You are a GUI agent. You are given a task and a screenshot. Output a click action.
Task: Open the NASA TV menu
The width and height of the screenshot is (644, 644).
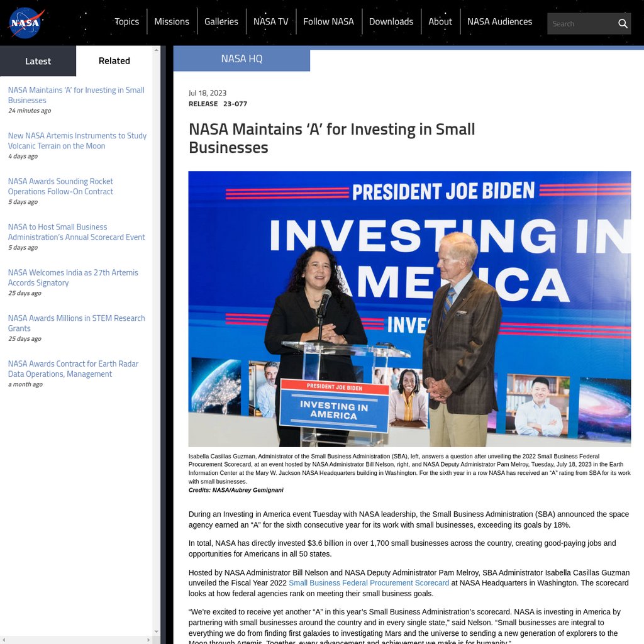tap(270, 21)
